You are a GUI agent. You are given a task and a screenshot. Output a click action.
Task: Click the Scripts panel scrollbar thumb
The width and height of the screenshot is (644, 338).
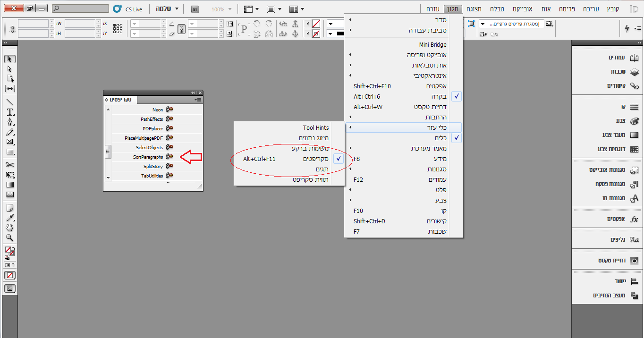coord(108,152)
